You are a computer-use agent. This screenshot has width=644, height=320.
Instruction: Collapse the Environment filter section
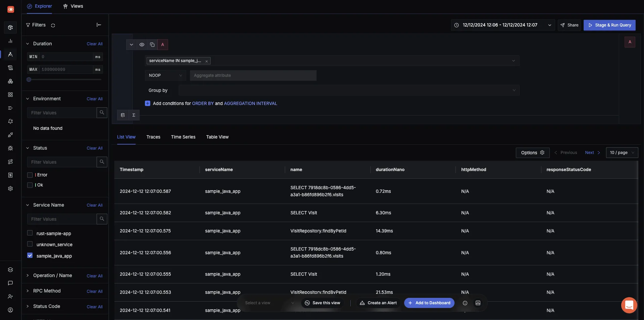tap(28, 99)
